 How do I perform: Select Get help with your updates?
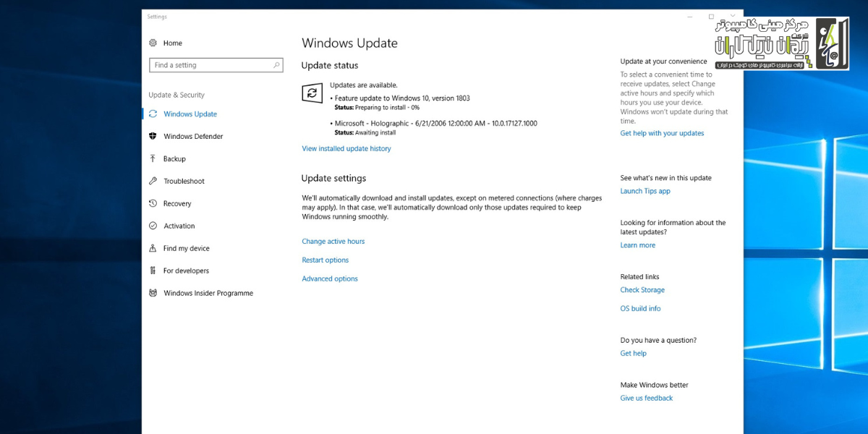[662, 133]
